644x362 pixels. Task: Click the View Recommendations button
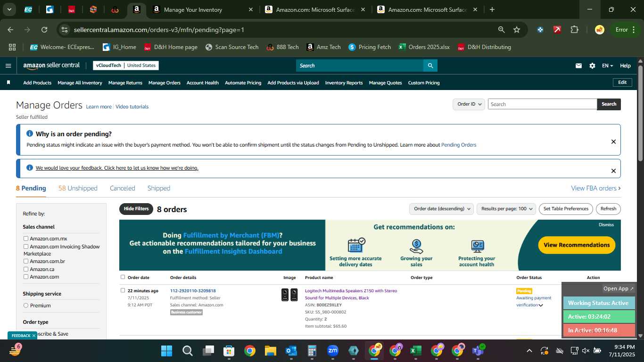[x=577, y=245]
